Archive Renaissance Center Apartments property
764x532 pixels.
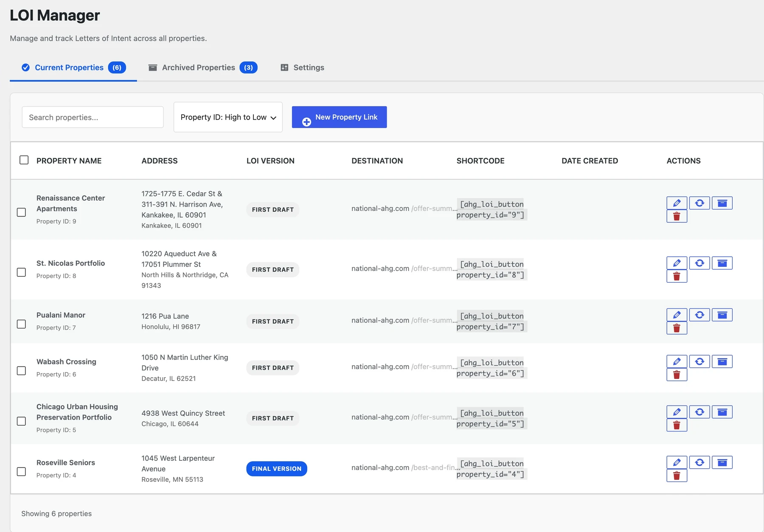click(722, 203)
